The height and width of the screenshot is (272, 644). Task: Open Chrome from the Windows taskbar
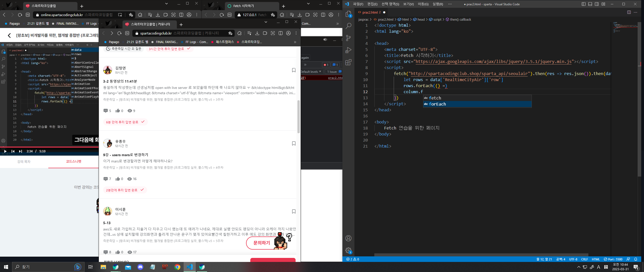177,267
